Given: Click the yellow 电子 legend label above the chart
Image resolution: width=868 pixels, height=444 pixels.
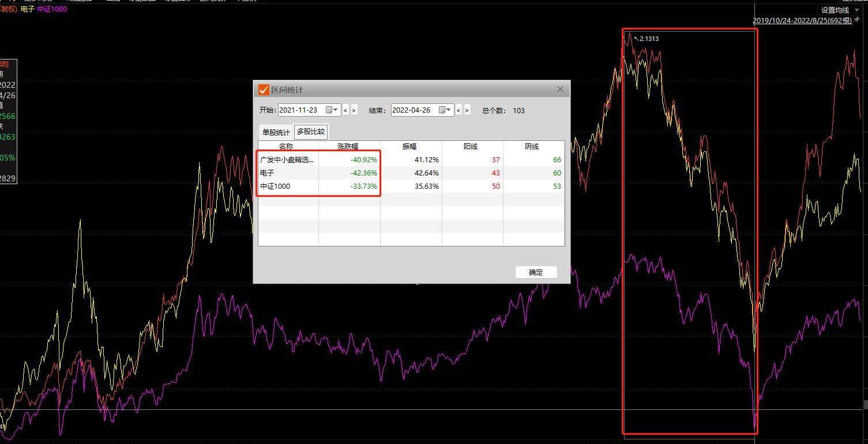Looking at the screenshot, I should tap(27, 10).
